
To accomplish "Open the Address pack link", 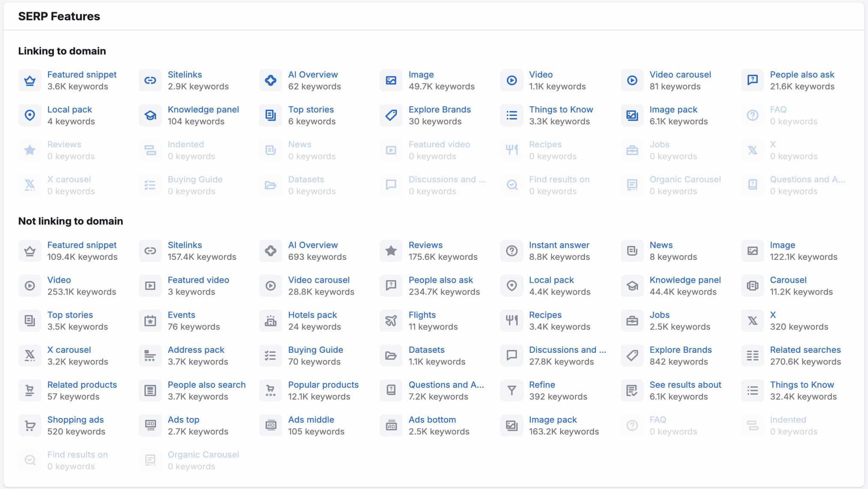I will pos(196,350).
